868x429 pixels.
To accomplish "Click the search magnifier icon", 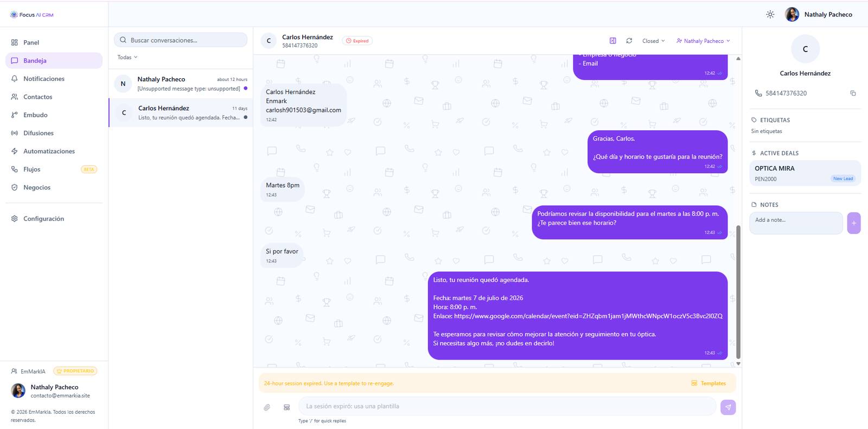I will (123, 40).
